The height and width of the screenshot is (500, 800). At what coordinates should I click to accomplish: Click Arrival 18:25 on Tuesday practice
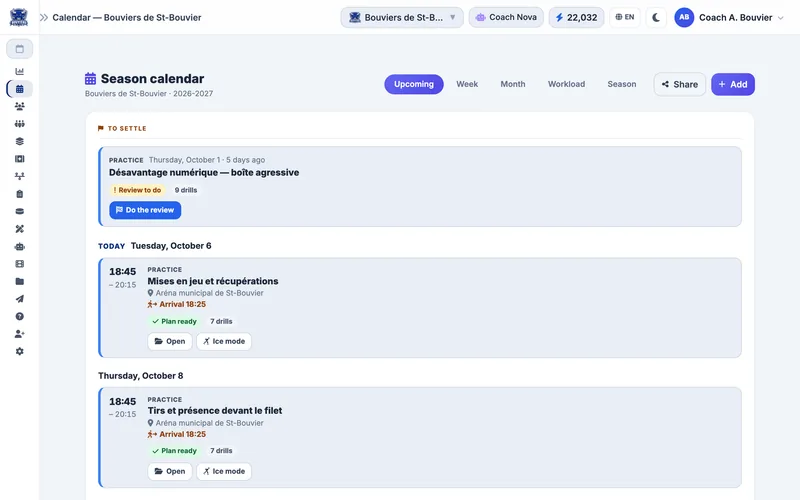[x=177, y=304]
